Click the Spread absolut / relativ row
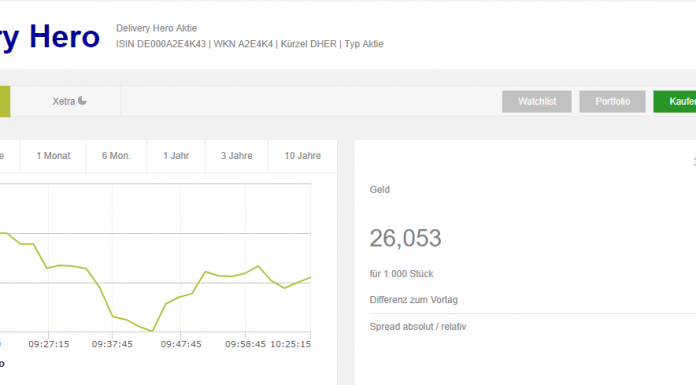 pyautogui.click(x=533, y=326)
